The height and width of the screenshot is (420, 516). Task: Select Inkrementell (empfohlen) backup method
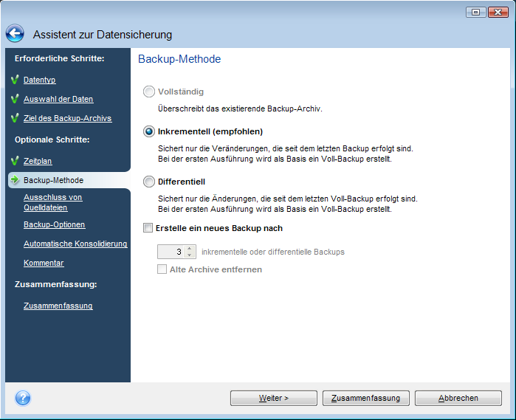150,131
